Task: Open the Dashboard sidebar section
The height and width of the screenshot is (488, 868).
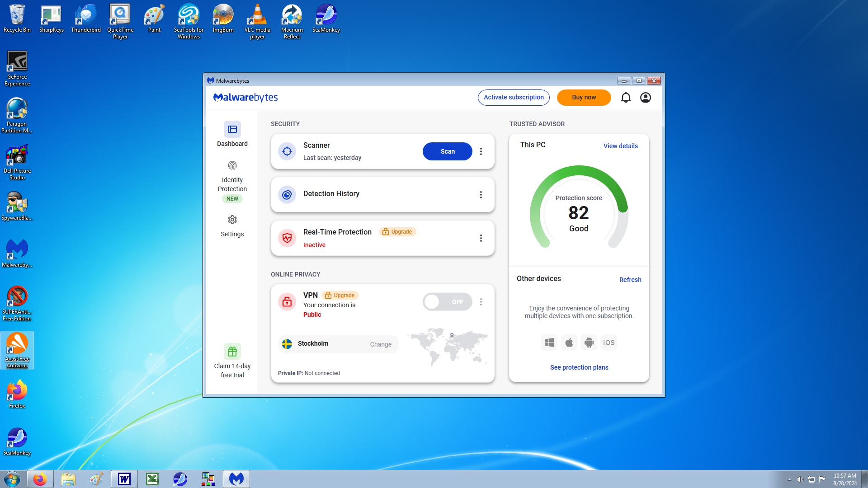Action: coord(232,134)
